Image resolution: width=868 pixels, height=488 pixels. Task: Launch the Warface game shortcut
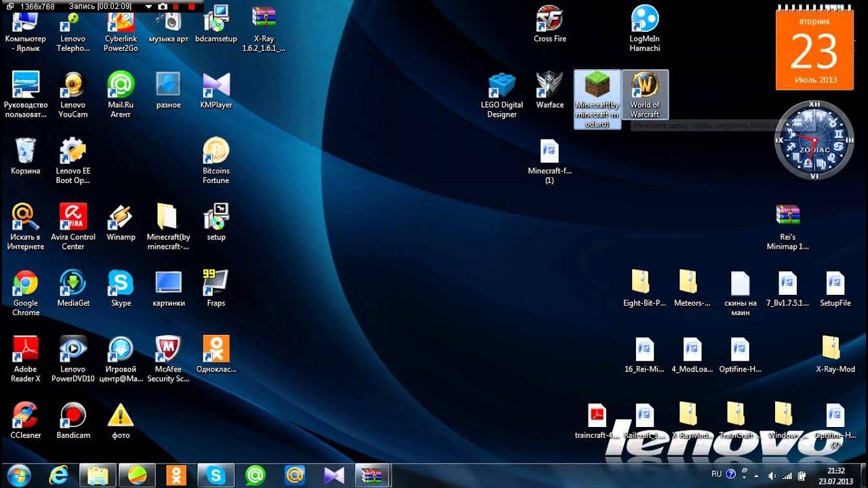[550, 90]
